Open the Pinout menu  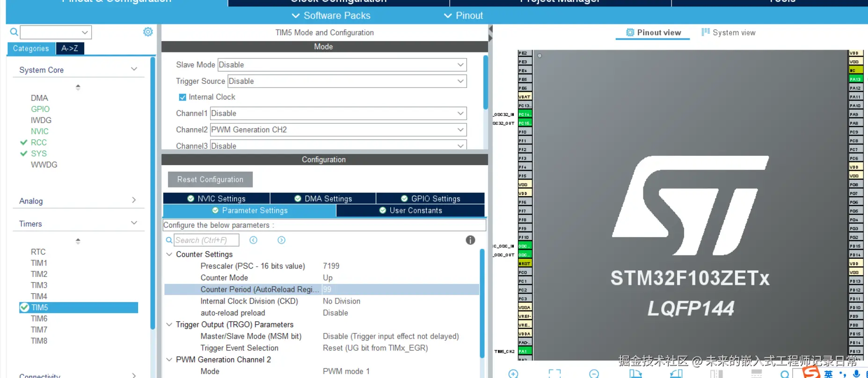coord(463,15)
